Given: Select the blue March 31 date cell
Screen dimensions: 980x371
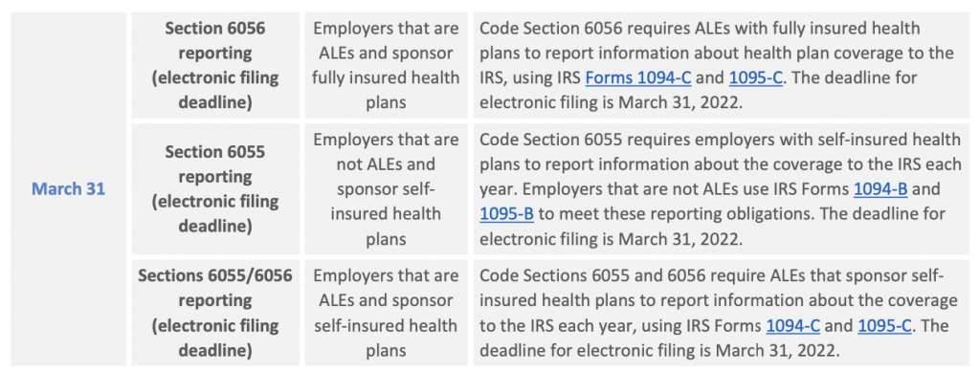Looking at the screenshot, I should coord(69,189).
